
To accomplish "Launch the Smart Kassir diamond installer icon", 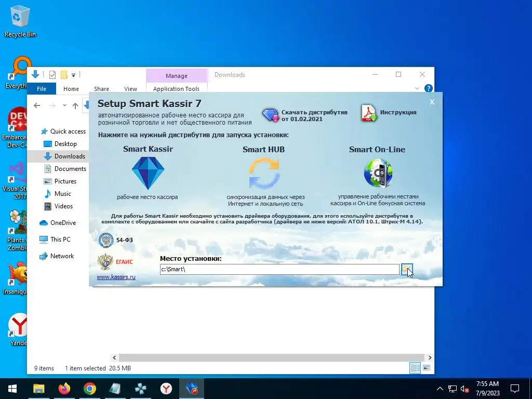I will point(148,172).
